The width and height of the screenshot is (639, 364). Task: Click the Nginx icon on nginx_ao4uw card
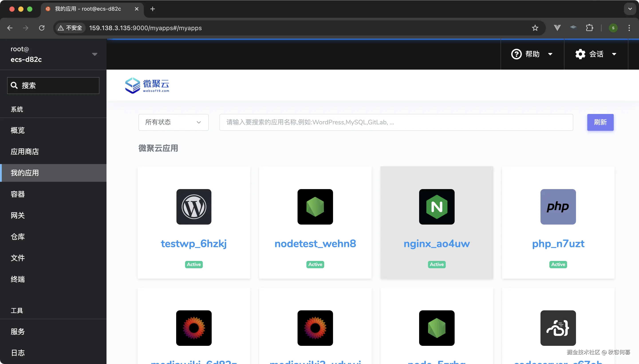click(x=436, y=207)
